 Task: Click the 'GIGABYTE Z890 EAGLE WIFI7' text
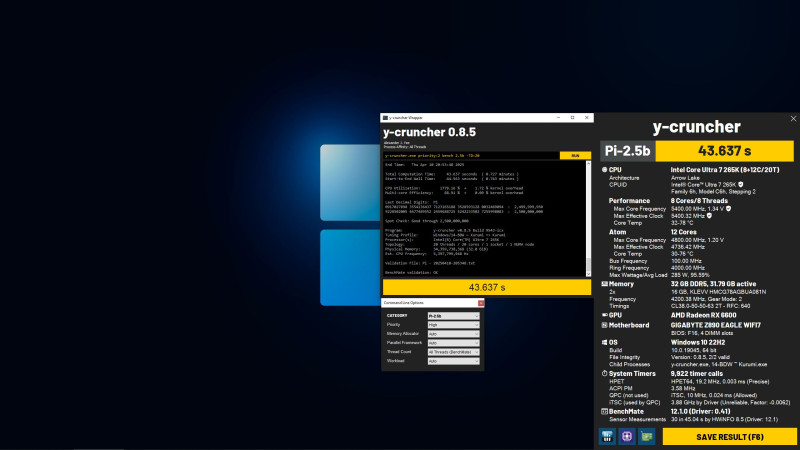click(715, 325)
